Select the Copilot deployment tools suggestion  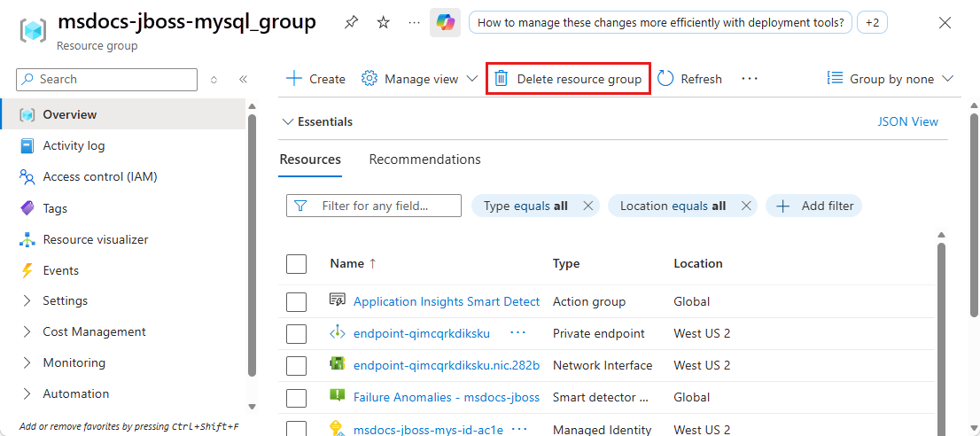point(660,23)
